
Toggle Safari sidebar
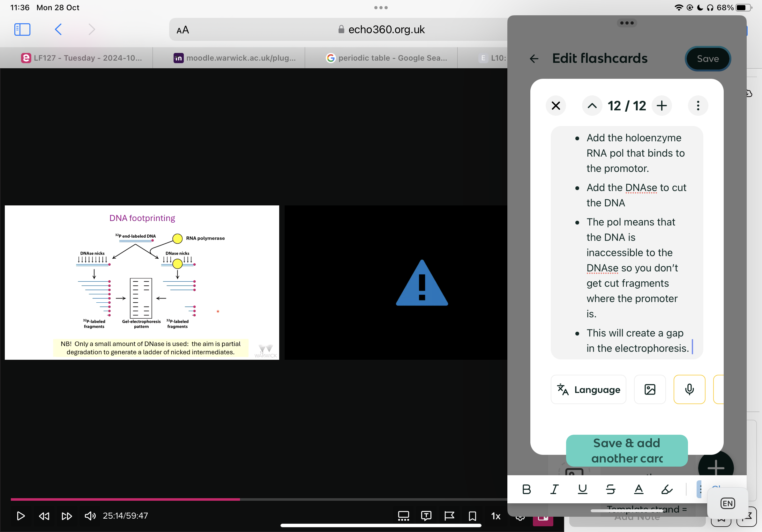click(22, 29)
